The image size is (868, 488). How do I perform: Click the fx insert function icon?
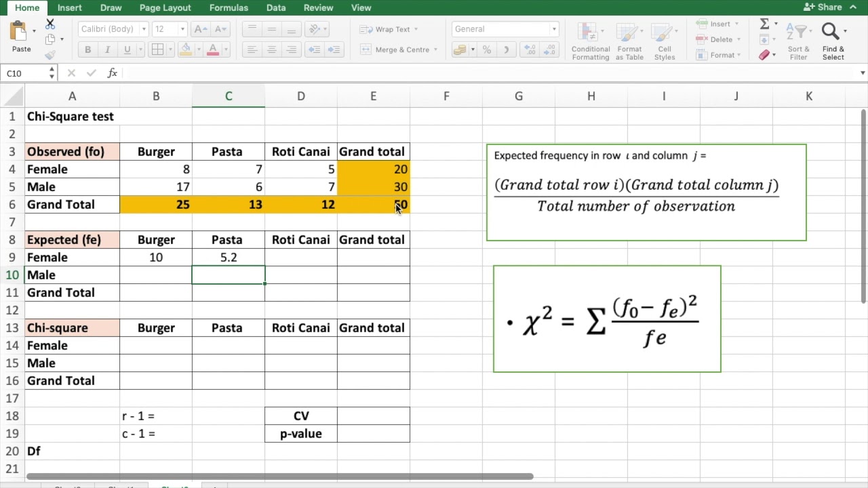pyautogui.click(x=113, y=73)
